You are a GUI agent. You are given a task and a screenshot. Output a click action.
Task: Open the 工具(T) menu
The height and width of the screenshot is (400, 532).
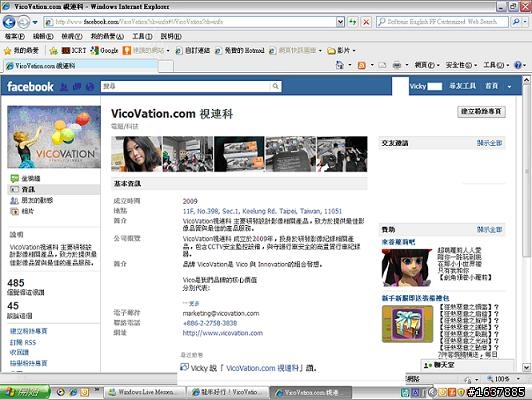[x=142, y=36]
